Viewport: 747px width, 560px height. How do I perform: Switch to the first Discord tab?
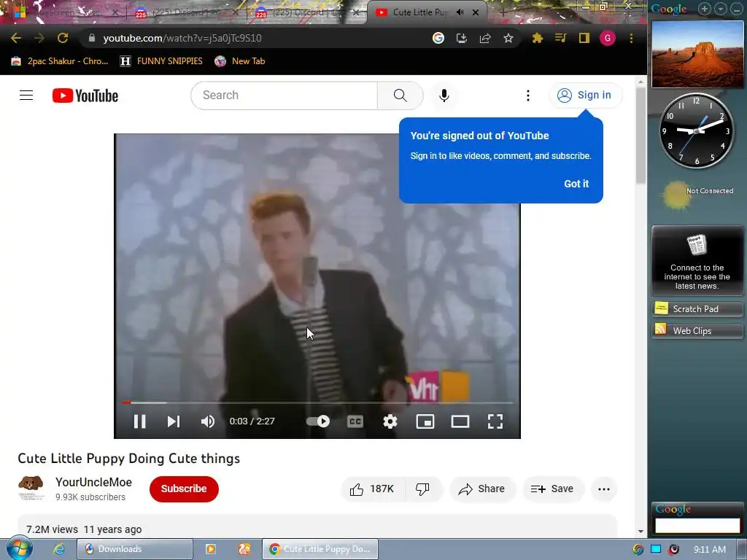[x=186, y=13]
